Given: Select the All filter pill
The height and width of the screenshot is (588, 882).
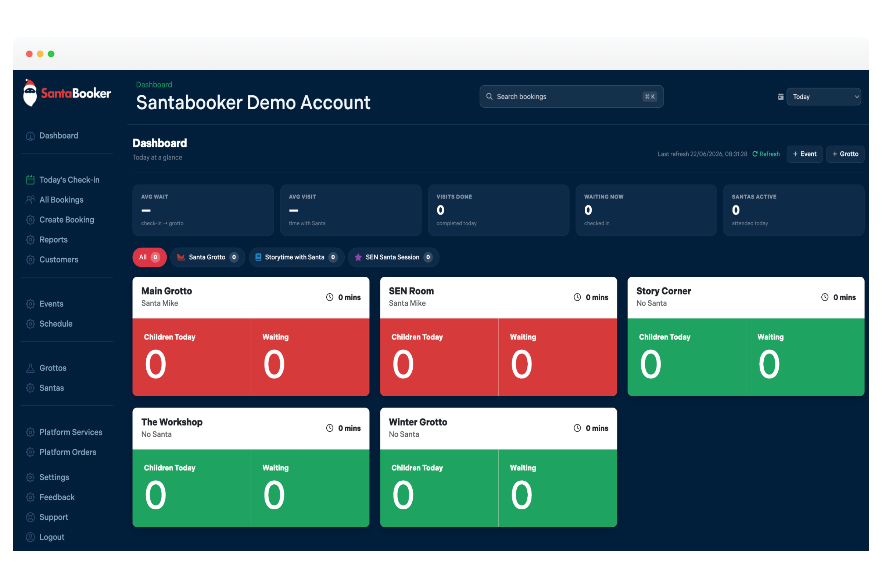Looking at the screenshot, I should click(x=149, y=257).
